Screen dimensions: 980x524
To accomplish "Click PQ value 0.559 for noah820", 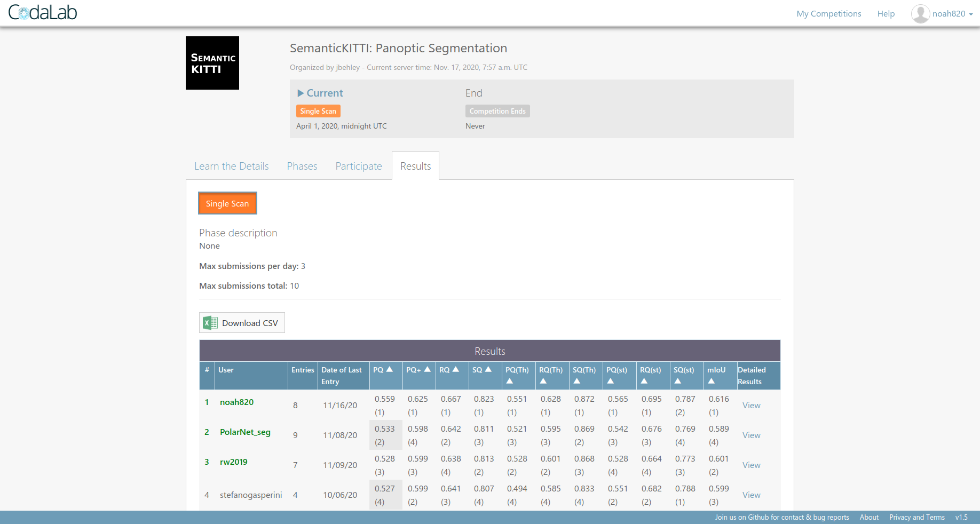I will pyautogui.click(x=385, y=399).
